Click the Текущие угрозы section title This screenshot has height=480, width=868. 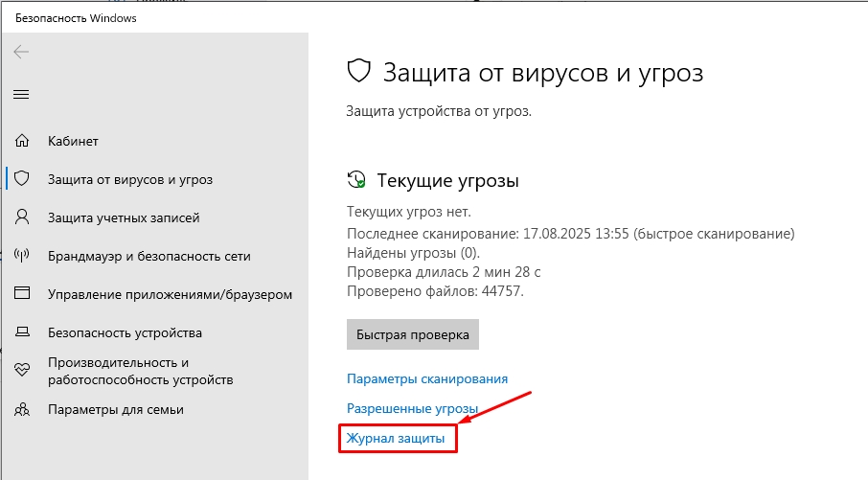[x=447, y=180]
